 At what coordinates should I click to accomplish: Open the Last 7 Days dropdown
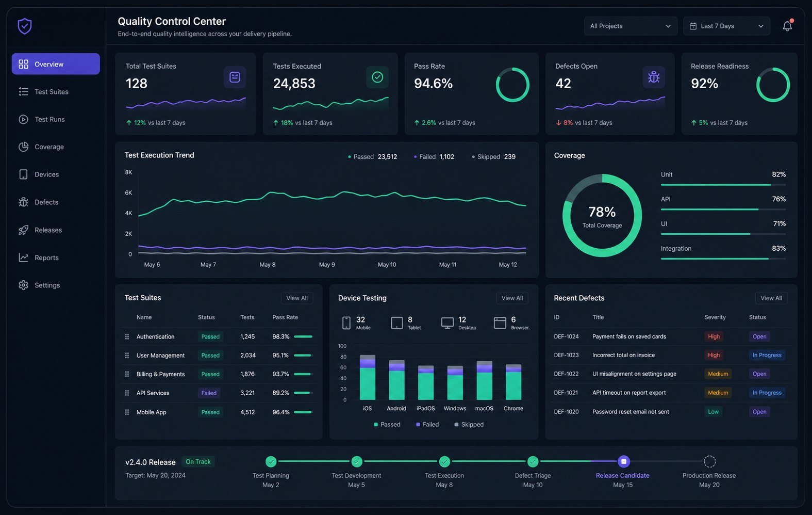[x=726, y=26]
